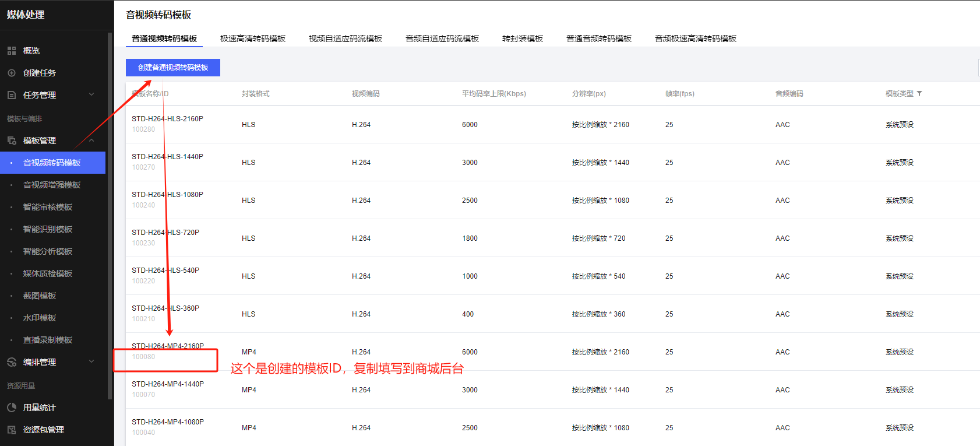Open the 模板类型 column filter icon

point(919,93)
